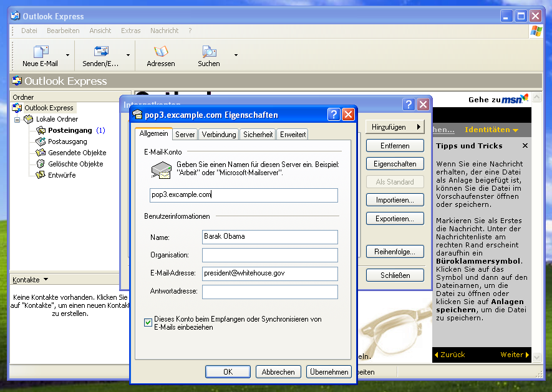
Task: Toggle the include account when syncing checkbox
Action: pyautogui.click(x=148, y=322)
